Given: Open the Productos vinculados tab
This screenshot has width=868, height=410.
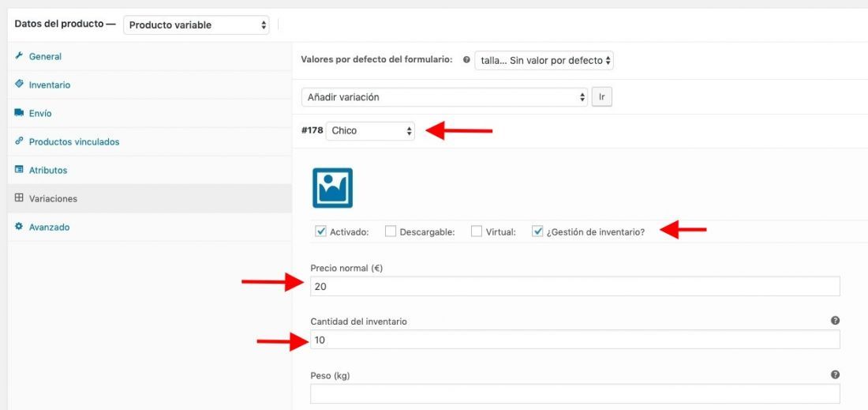Looking at the screenshot, I should point(149,142).
